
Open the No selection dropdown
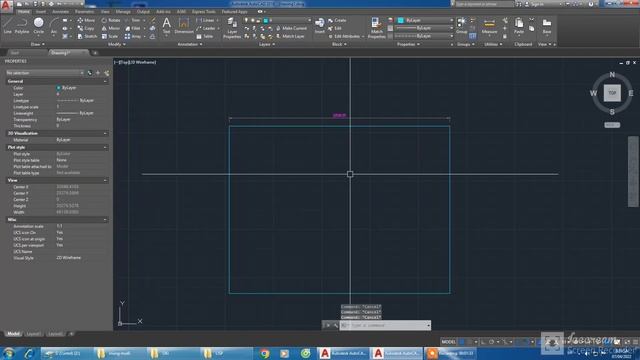pos(44,73)
